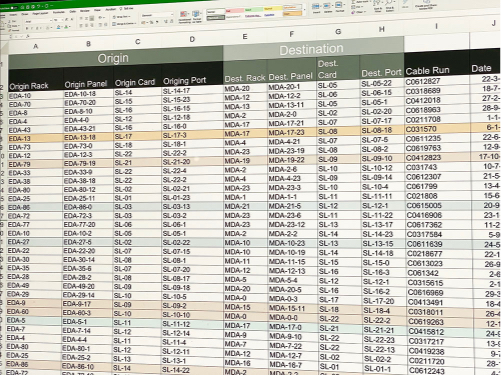The width and height of the screenshot is (501, 375).
Task: Click the Align Left icon
Action: [x=81, y=25]
